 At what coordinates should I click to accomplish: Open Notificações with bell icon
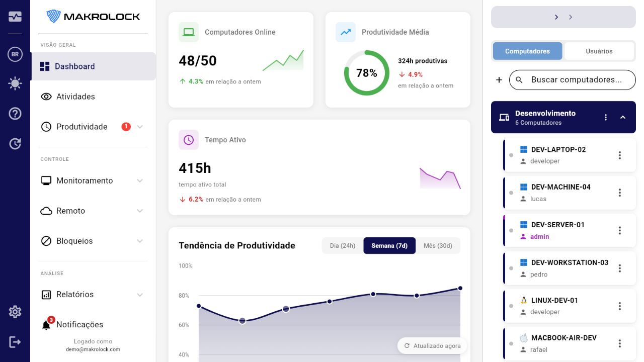[x=93, y=325]
